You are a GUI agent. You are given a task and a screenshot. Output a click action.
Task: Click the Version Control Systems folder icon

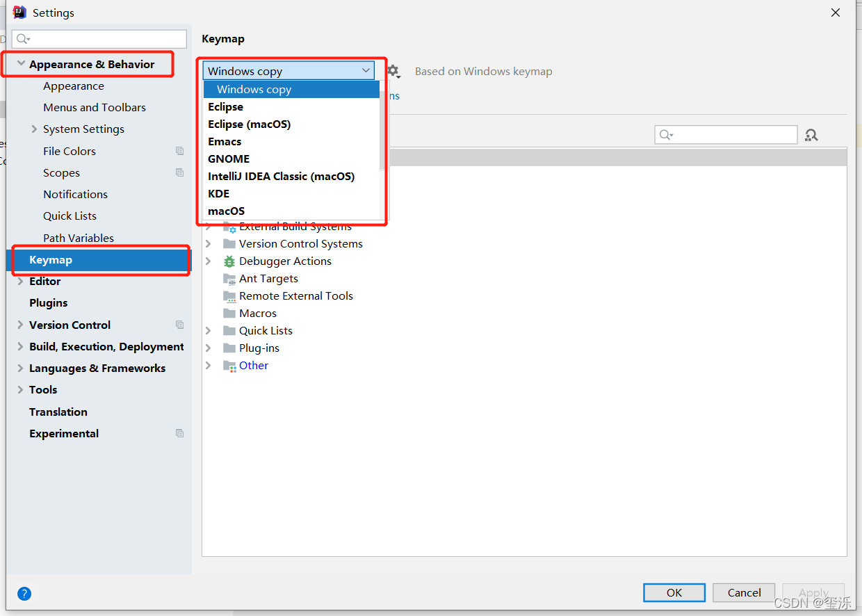[229, 244]
